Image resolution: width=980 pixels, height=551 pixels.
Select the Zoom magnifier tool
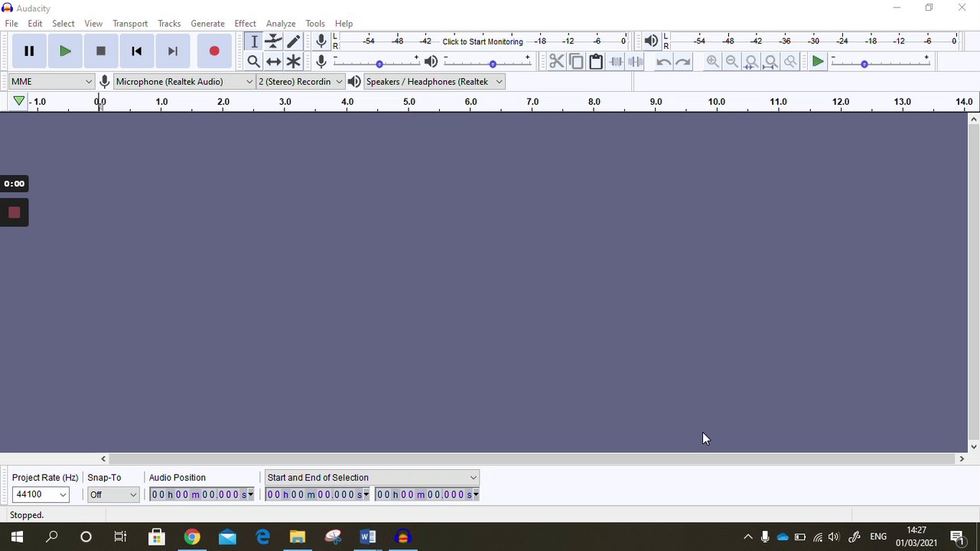tap(254, 61)
